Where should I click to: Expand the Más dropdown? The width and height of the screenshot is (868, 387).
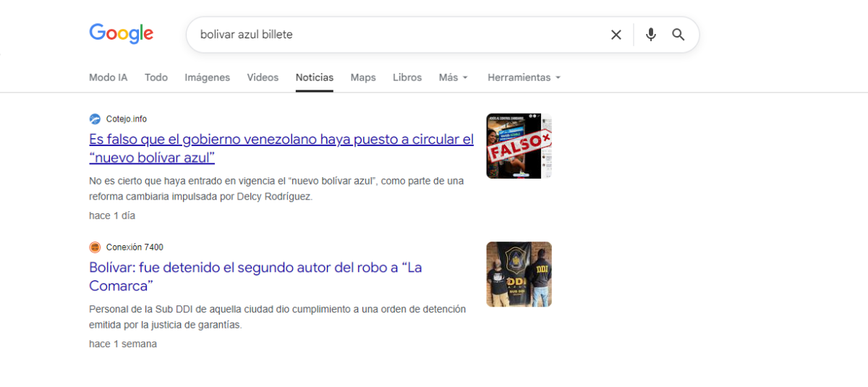[454, 77]
